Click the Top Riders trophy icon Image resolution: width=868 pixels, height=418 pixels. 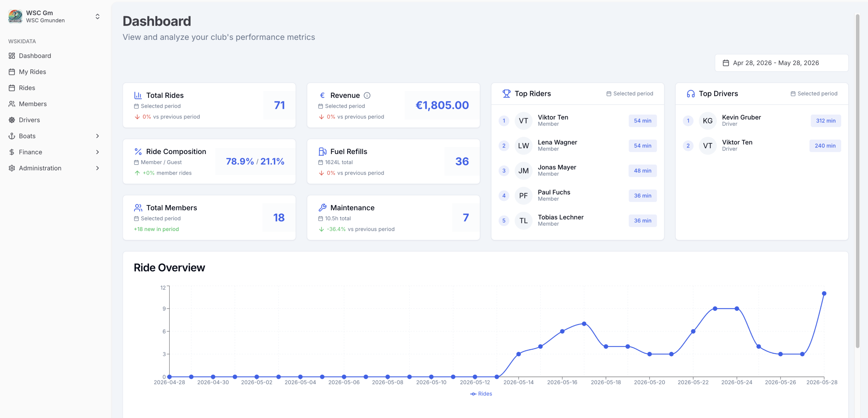[506, 94]
